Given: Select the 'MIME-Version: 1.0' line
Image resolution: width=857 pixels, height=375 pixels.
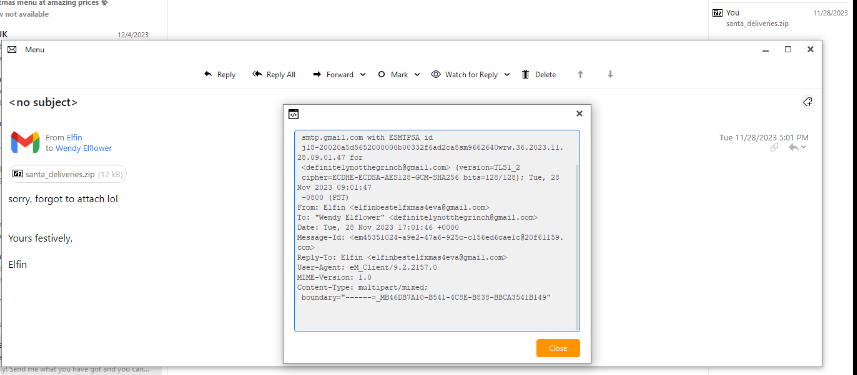Looking at the screenshot, I should point(334,278).
